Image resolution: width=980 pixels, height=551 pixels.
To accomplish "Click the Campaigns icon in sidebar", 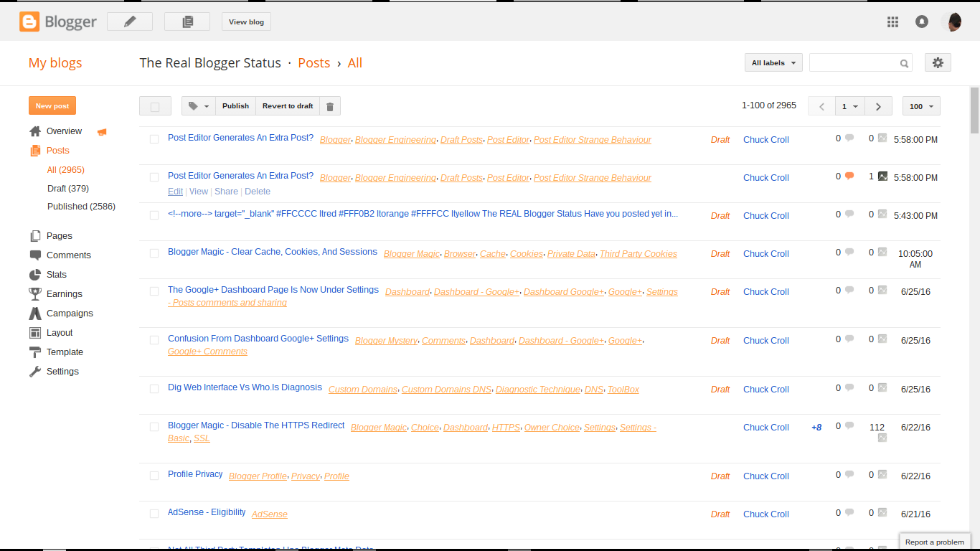I will pyautogui.click(x=35, y=314).
